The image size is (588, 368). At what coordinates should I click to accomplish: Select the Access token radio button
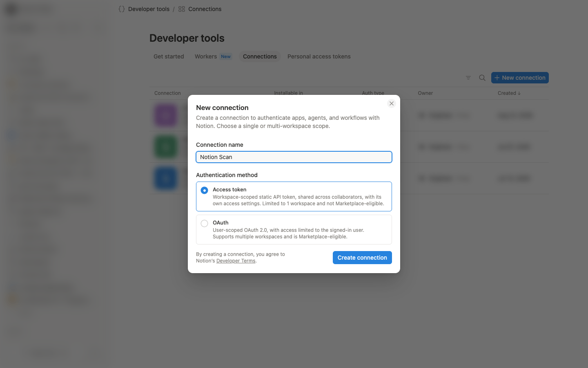pyautogui.click(x=205, y=190)
